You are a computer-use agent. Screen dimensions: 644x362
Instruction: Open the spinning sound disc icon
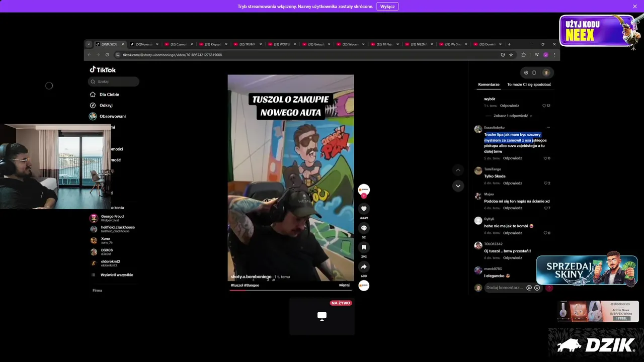pyautogui.click(x=364, y=286)
